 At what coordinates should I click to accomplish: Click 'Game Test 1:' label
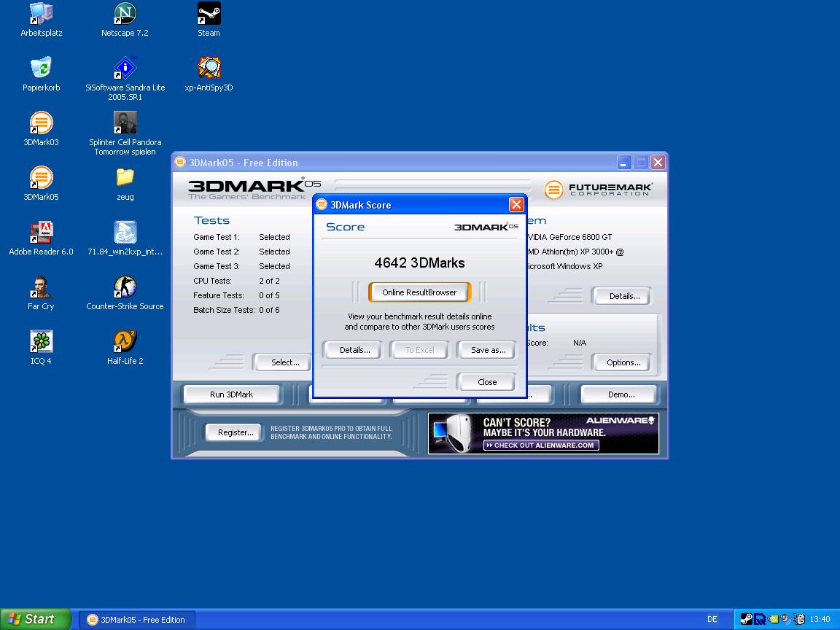coord(217,237)
